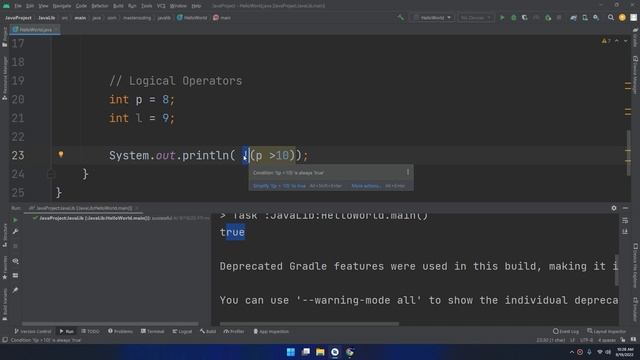This screenshot has height=360, width=640.
Task: Open the Profiler tool window
Action: coord(234,331)
